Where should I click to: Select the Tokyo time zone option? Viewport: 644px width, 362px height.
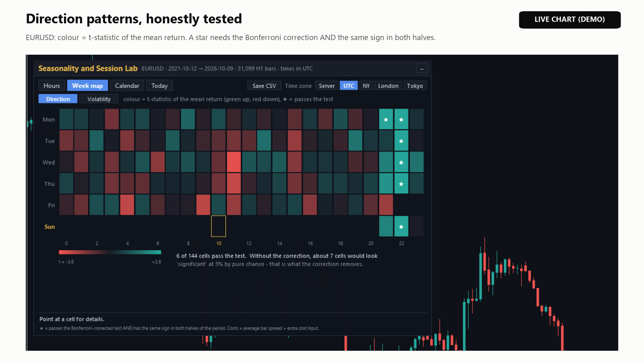415,86
